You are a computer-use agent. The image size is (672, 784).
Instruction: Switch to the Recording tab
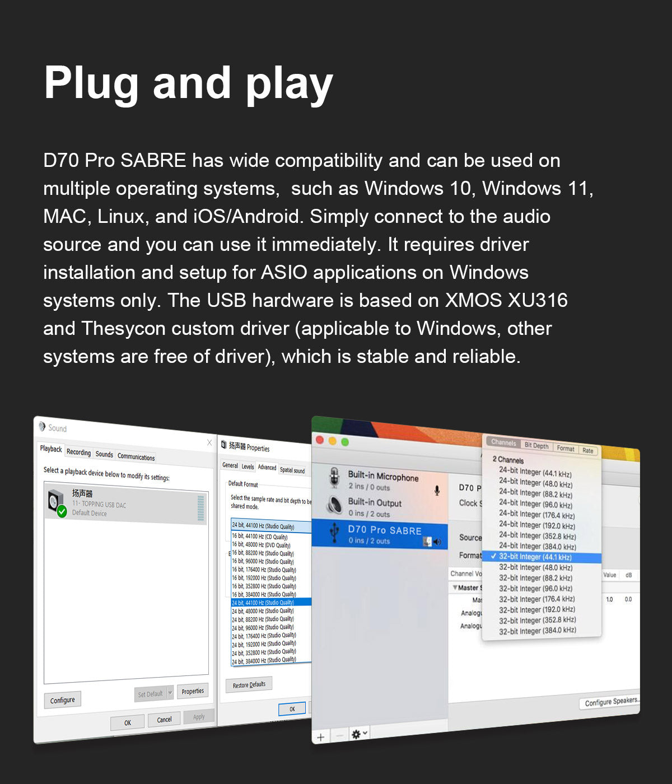(78, 452)
